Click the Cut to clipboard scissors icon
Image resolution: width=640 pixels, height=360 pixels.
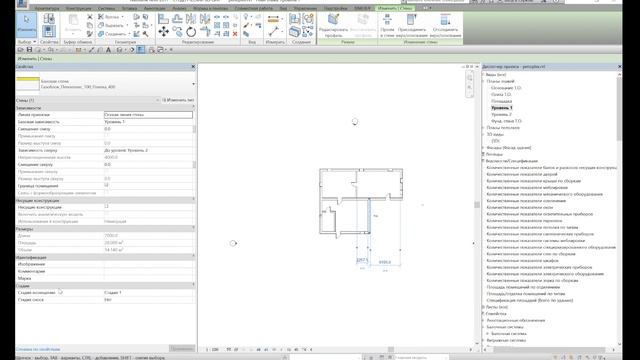tap(90, 17)
